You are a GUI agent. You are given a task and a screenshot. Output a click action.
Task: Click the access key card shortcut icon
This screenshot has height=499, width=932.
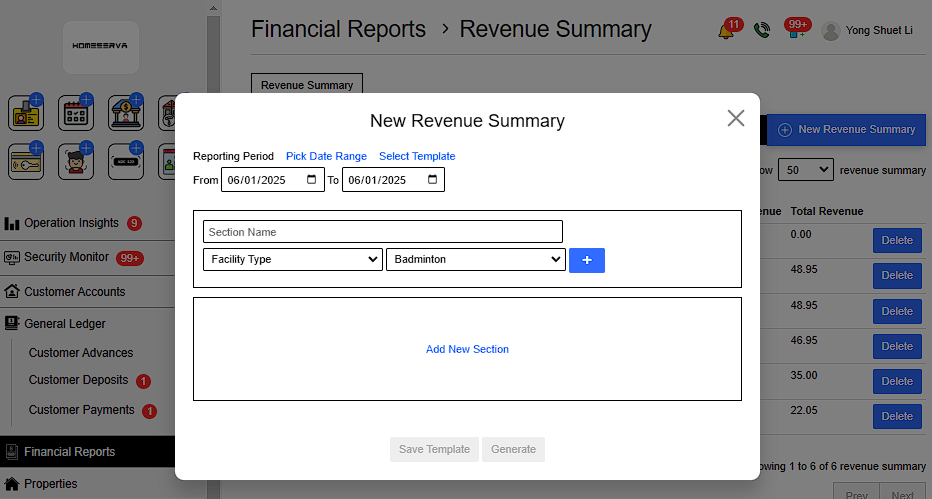tap(26, 161)
